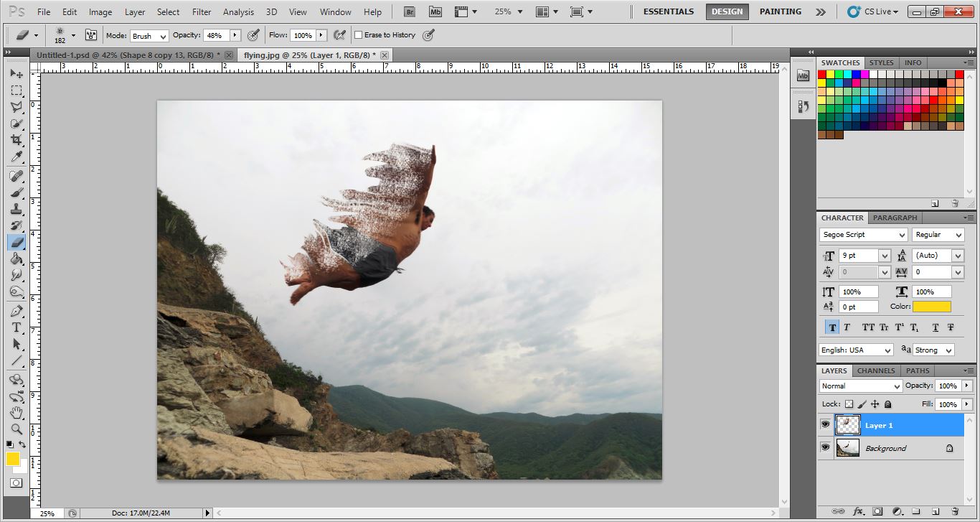
Task: Click the Add layer mask icon
Action: (x=877, y=512)
